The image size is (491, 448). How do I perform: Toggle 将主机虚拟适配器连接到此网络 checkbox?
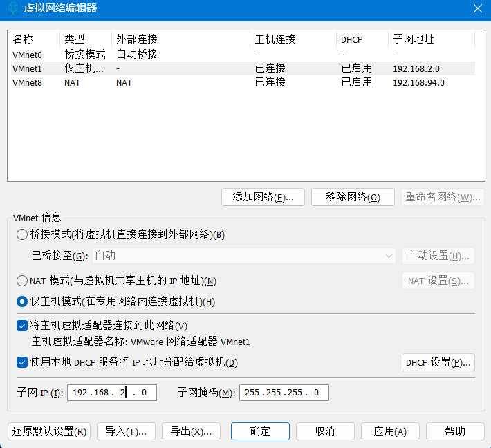click(22, 326)
